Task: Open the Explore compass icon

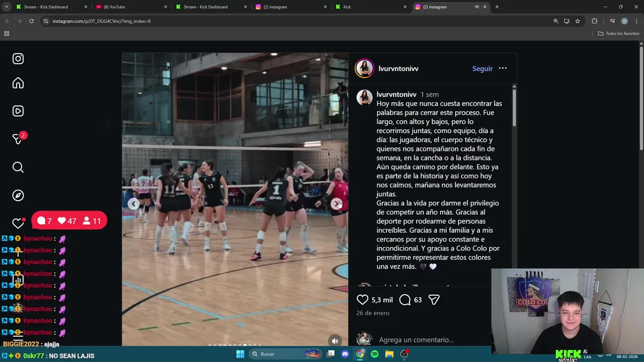Action: click(18, 196)
